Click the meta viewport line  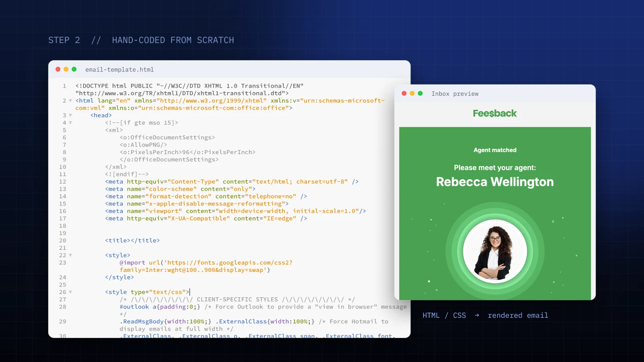[x=235, y=211]
